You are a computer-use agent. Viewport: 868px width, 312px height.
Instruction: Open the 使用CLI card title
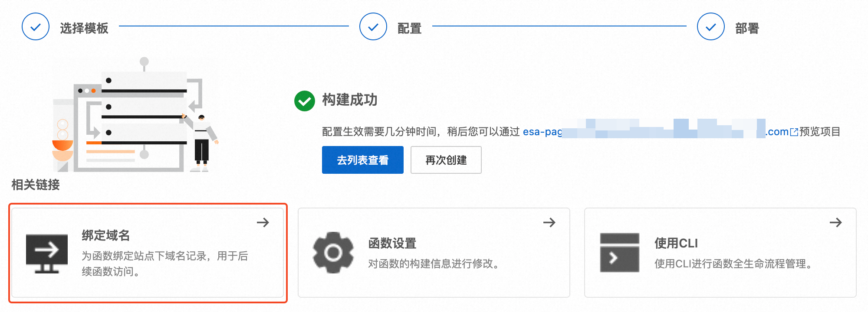[676, 243]
